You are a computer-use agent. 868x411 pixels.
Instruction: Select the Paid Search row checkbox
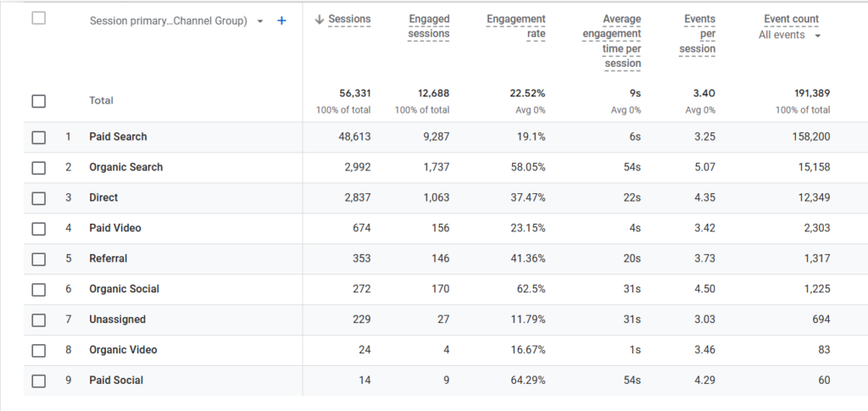coord(39,137)
